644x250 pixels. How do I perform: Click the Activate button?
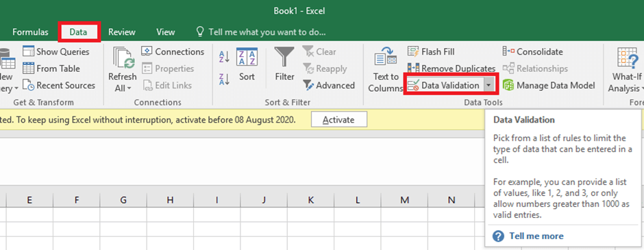point(339,120)
